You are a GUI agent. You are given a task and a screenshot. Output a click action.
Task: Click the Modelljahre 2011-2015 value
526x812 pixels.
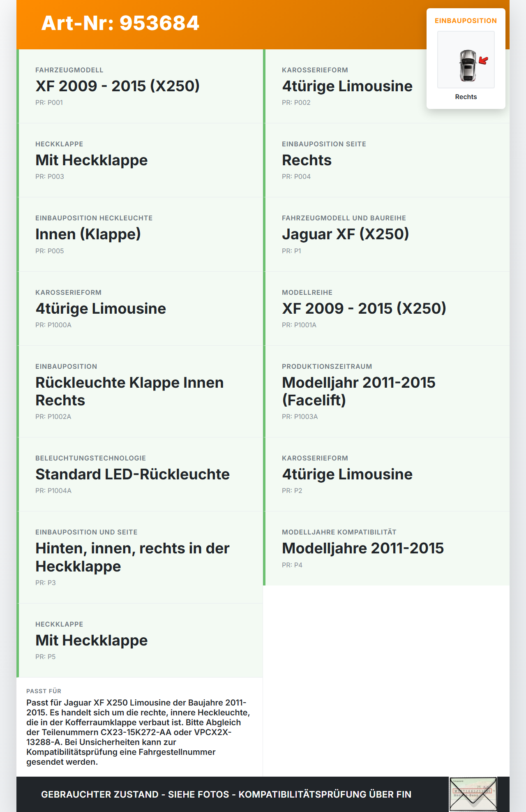click(362, 548)
